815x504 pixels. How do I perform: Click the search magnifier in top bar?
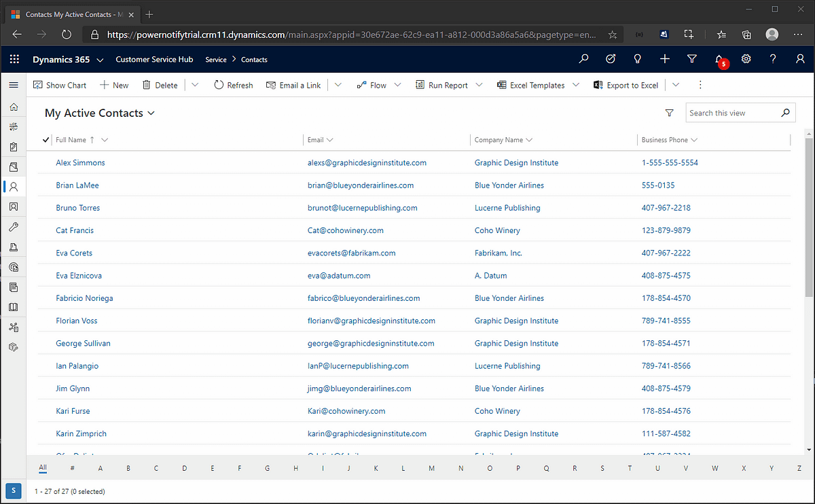pos(583,59)
